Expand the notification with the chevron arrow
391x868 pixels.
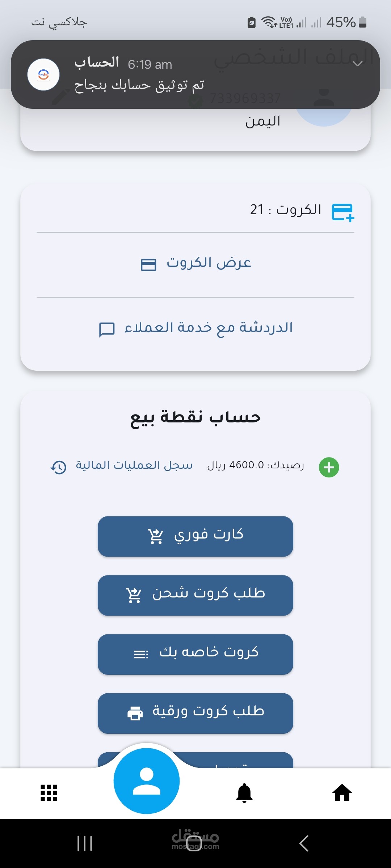click(358, 64)
